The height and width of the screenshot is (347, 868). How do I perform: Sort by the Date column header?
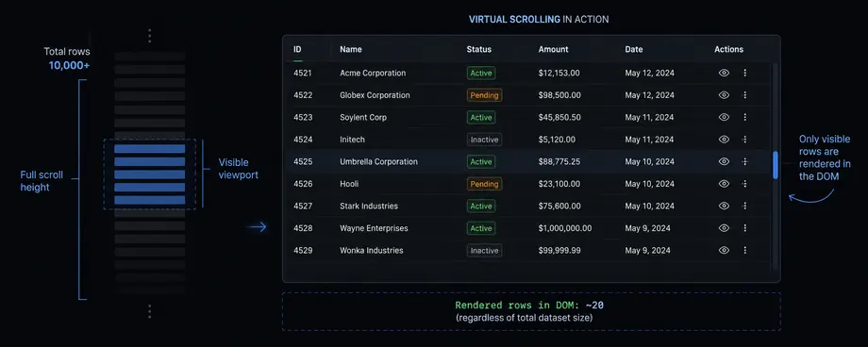pos(634,49)
